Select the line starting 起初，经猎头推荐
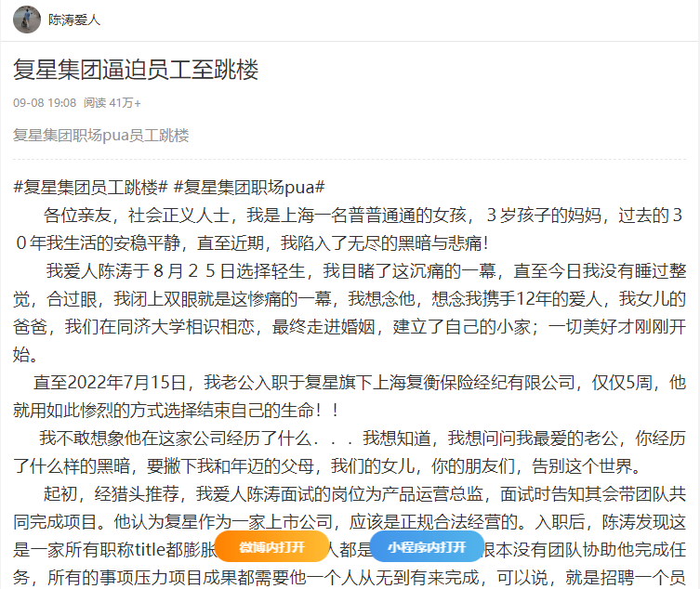The height and width of the screenshot is (589, 700). click(x=364, y=494)
